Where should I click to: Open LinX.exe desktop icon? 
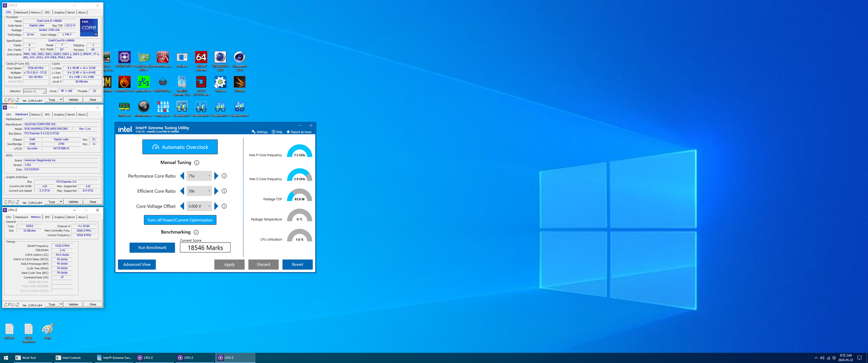(220, 84)
